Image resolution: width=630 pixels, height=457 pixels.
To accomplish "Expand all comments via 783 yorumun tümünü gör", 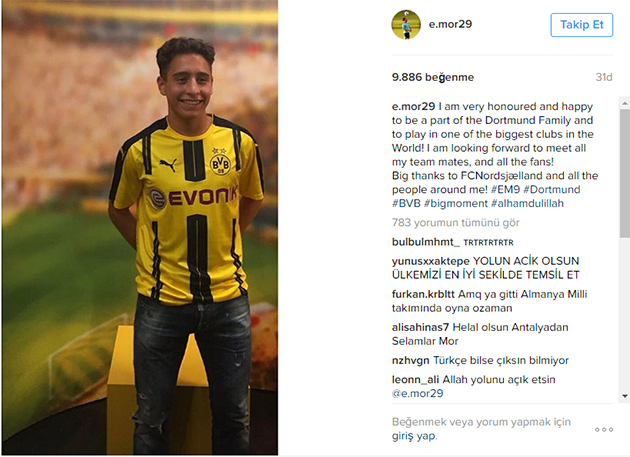I will pyautogui.click(x=456, y=222).
